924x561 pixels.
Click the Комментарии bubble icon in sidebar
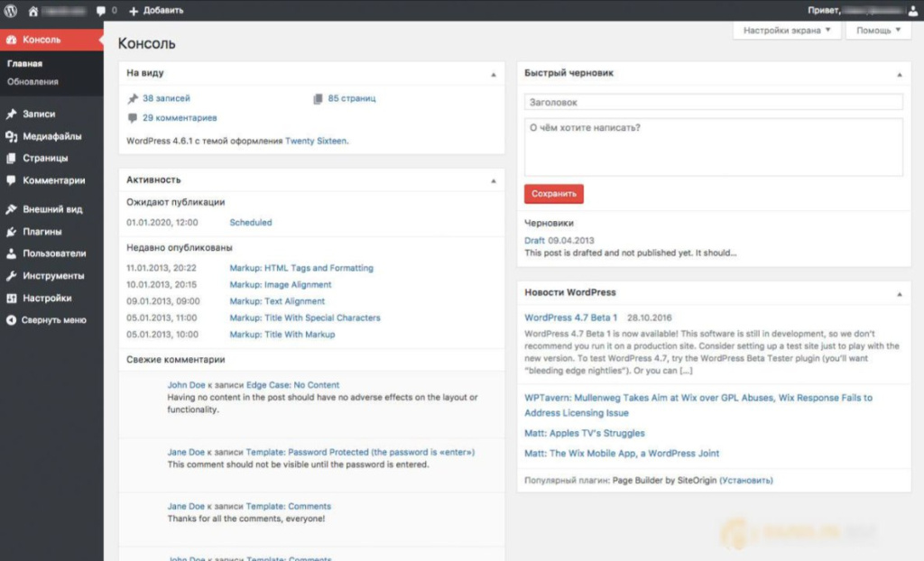click(x=11, y=180)
